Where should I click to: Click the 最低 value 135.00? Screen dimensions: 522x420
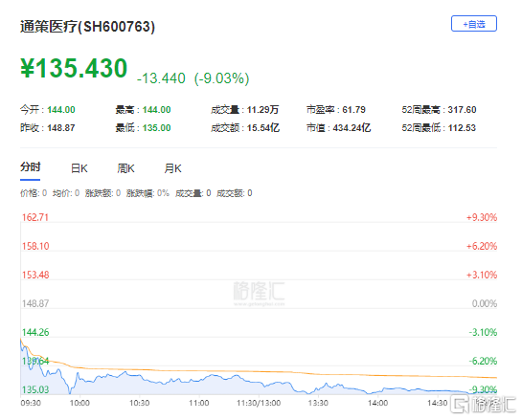click(156, 128)
